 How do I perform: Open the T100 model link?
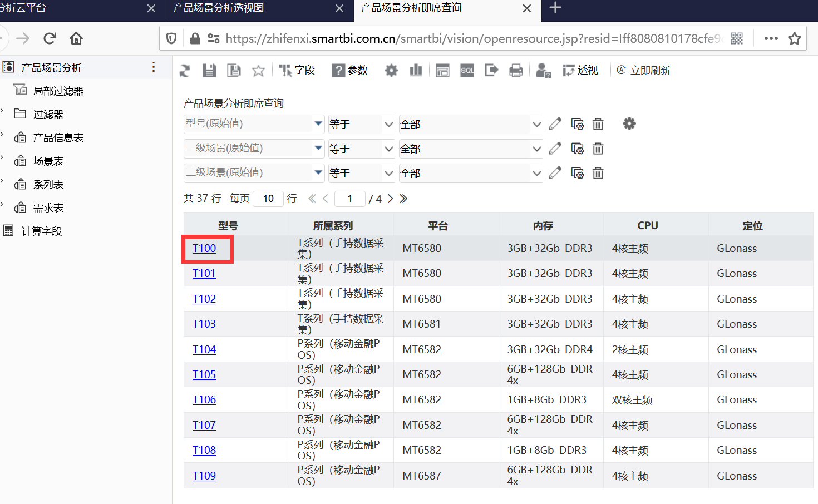click(x=204, y=248)
